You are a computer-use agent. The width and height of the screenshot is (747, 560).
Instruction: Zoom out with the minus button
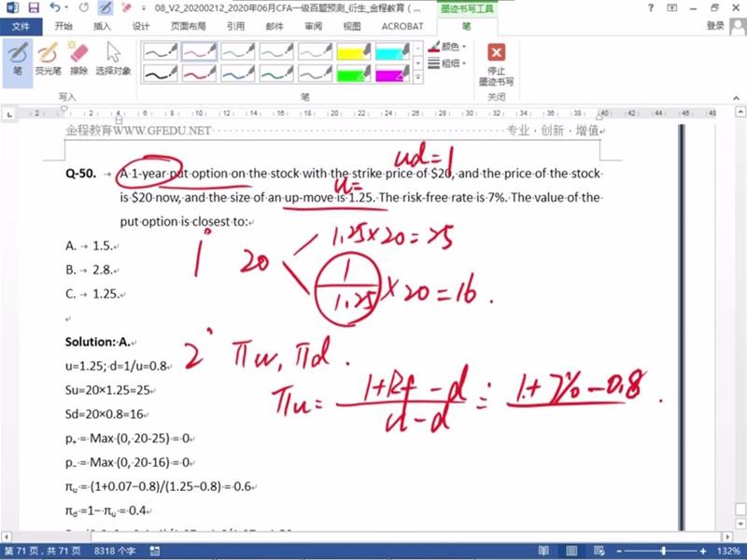point(619,551)
